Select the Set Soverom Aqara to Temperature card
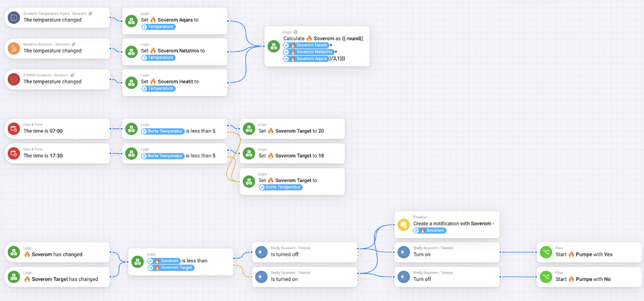This screenshot has width=644, height=301. [174, 21]
